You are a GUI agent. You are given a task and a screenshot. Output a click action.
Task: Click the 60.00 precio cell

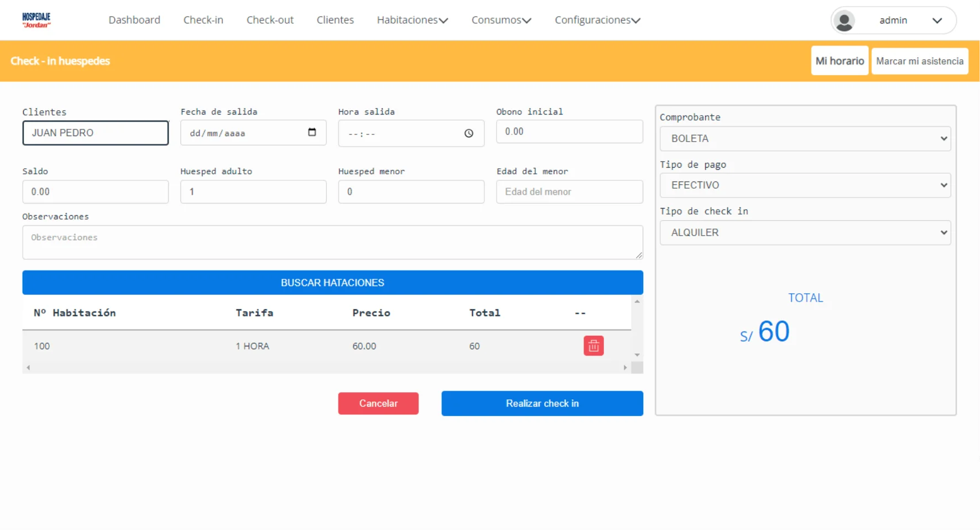point(364,346)
